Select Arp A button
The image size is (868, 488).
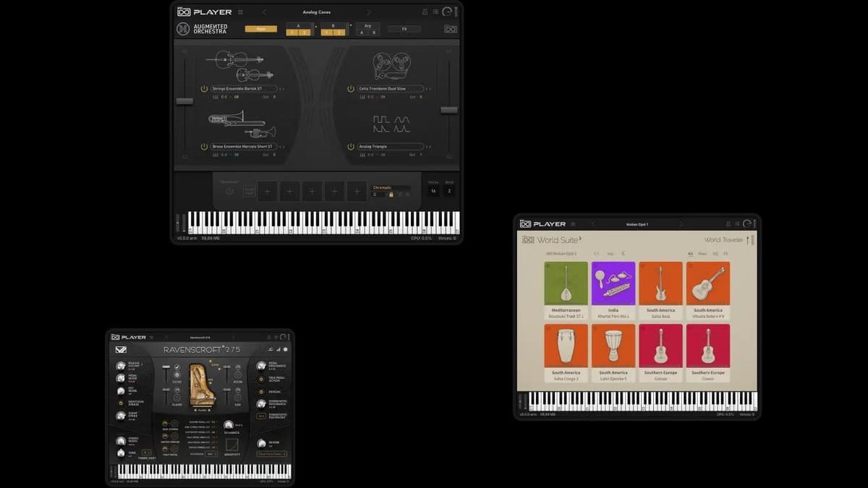pyautogui.click(x=362, y=32)
